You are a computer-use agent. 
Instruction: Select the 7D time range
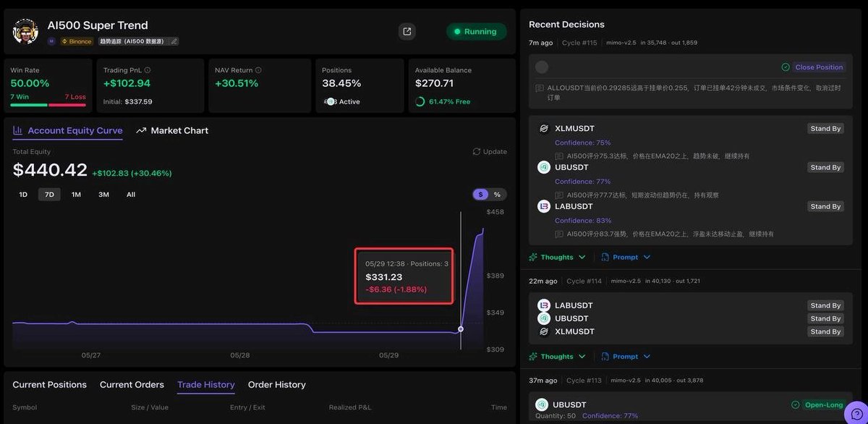[x=49, y=195]
